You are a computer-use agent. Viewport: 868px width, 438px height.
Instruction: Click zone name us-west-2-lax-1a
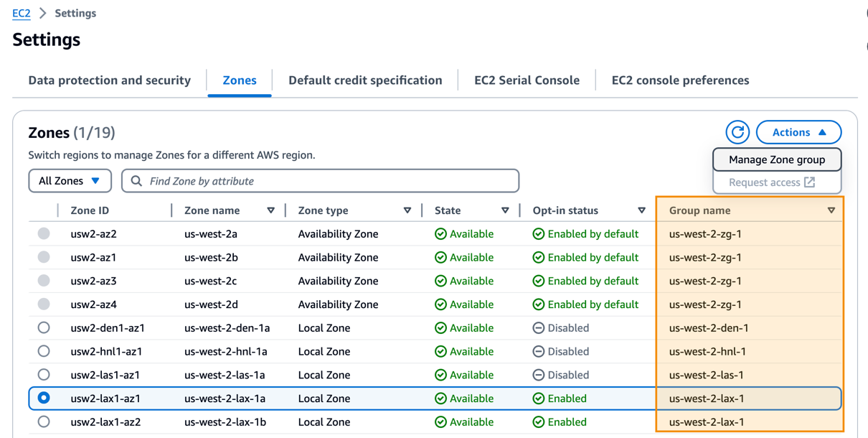225,399
